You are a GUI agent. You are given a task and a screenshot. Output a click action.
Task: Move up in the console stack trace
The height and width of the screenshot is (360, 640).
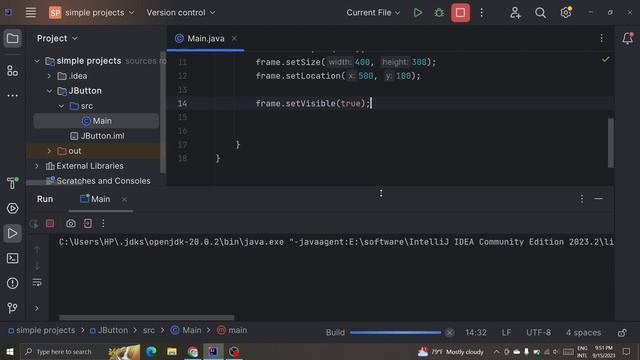[x=37, y=249]
